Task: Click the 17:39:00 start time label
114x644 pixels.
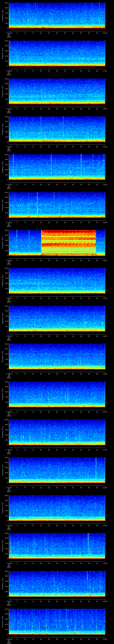Action: coord(9,412)
